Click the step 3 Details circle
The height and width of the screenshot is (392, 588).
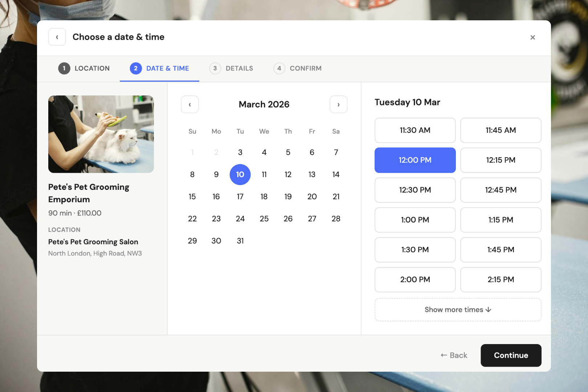(215, 68)
